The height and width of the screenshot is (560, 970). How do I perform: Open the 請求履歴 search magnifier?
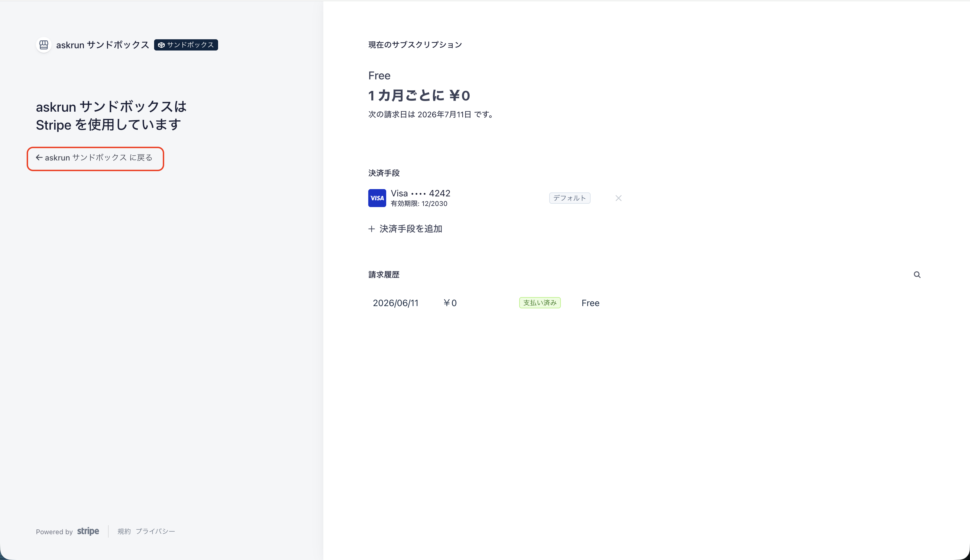click(x=917, y=275)
